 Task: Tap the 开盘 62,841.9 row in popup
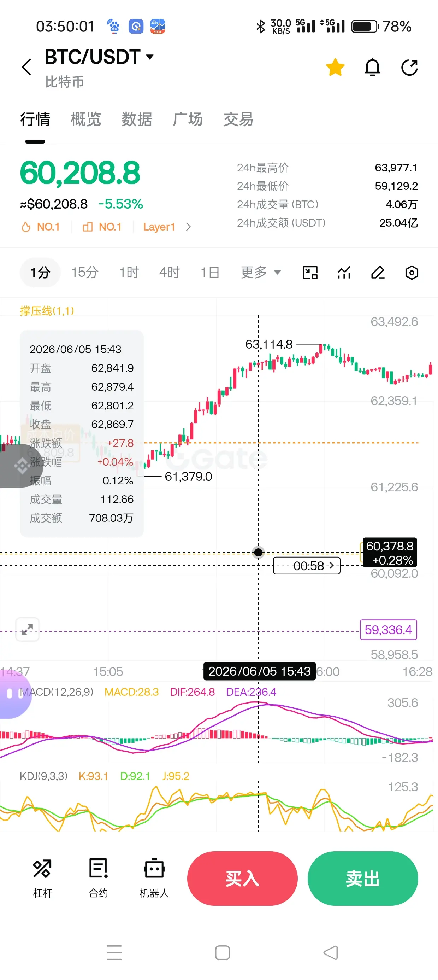click(x=82, y=368)
